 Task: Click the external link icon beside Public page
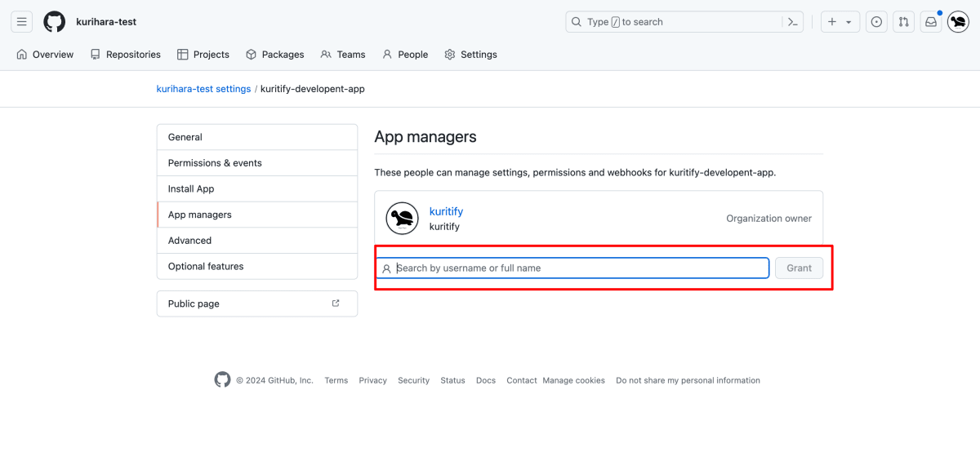[336, 303]
